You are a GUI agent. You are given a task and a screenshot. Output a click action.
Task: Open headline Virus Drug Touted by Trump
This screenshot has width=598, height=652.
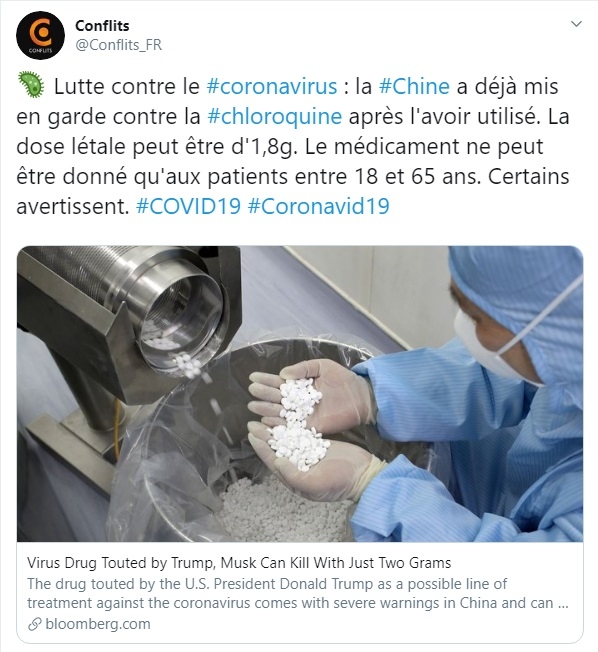(239, 563)
